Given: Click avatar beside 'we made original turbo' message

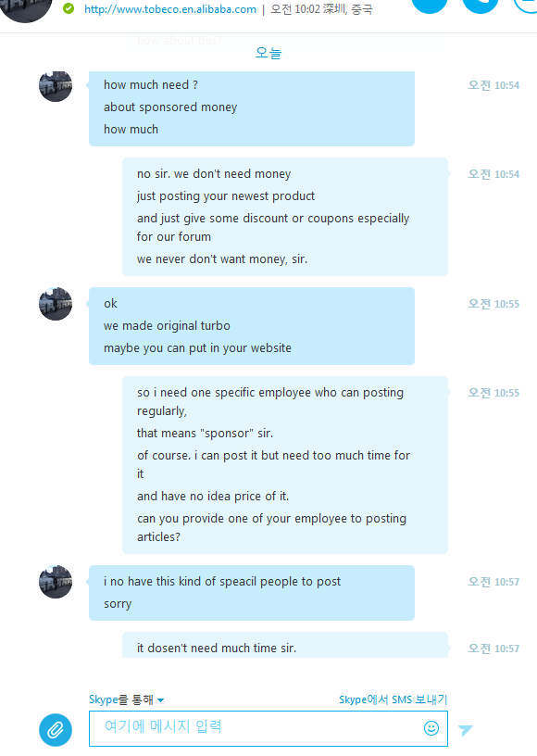Looking at the screenshot, I should (56, 304).
